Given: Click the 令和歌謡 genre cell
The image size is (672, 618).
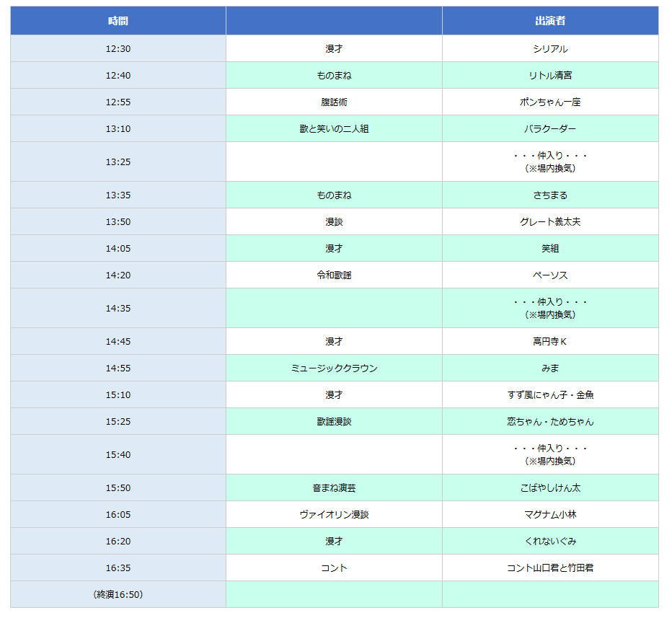Looking at the screenshot, I should [335, 275].
